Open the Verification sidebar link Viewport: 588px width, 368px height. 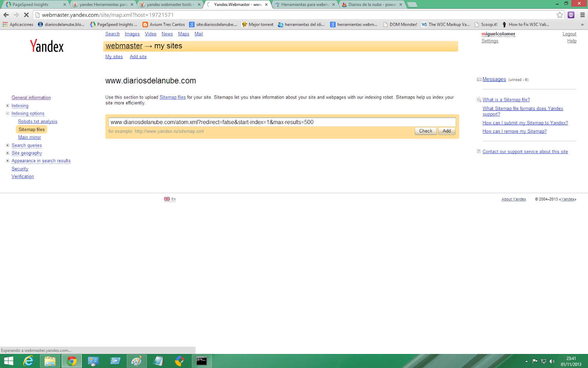point(22,177)
